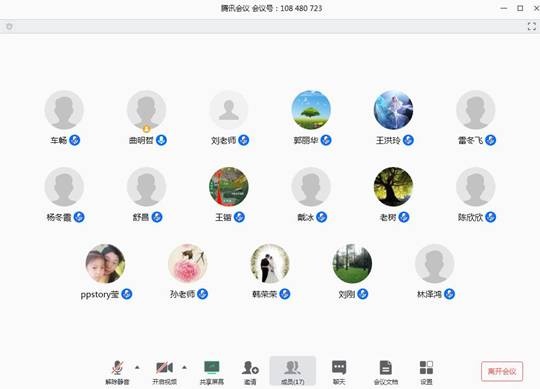Select 郭丽华's green tree avatar
The width and height of the screenshot is (540, 389).
311,110
